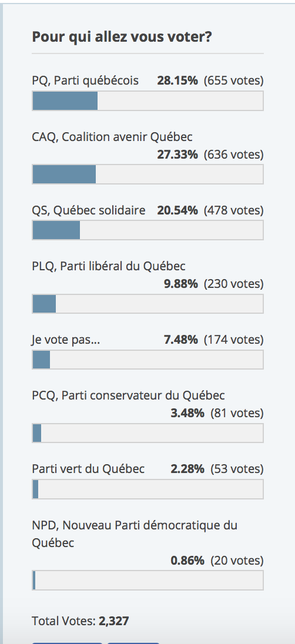295x644 pixels.
Task: Click the "QS, Québec solidaire" label
Action: click(x=89, y=210)
